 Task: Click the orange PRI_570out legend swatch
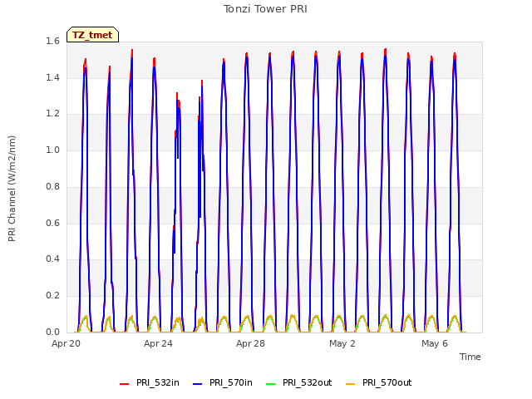point(350,384)
